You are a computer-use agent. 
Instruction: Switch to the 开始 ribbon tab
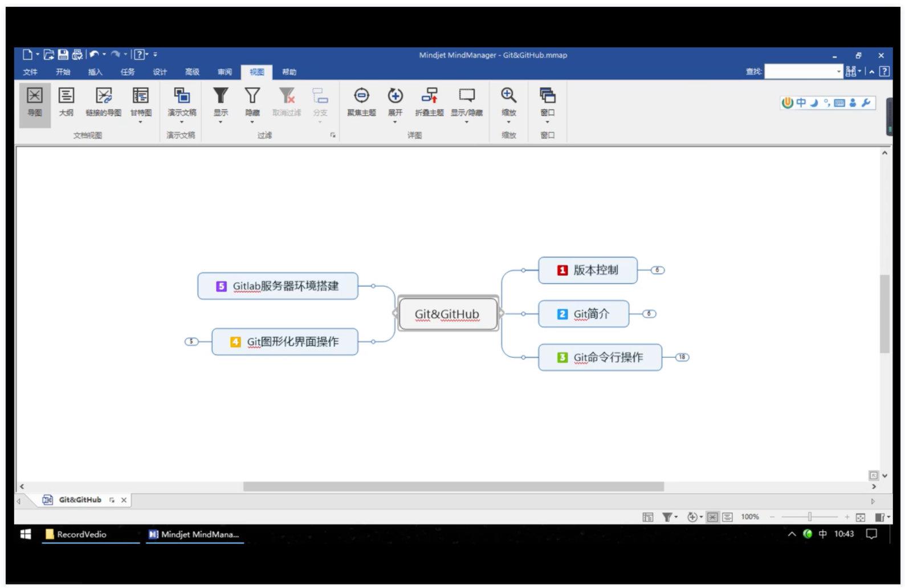pyautogui.click(x=63, y=72)
